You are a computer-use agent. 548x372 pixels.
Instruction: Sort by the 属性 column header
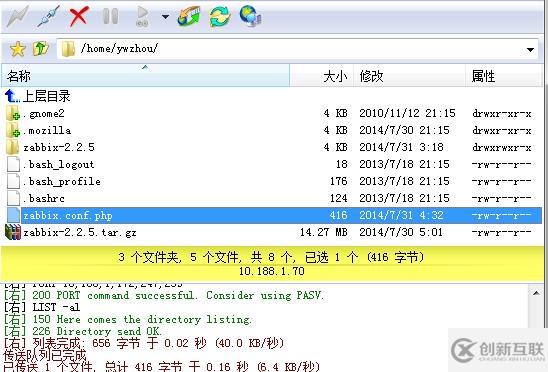click(x=504, y=76)
